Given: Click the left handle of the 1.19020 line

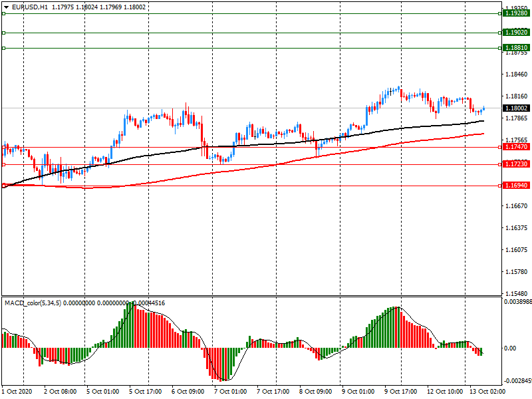Looking at the screenshot, I should pos(3,33).
